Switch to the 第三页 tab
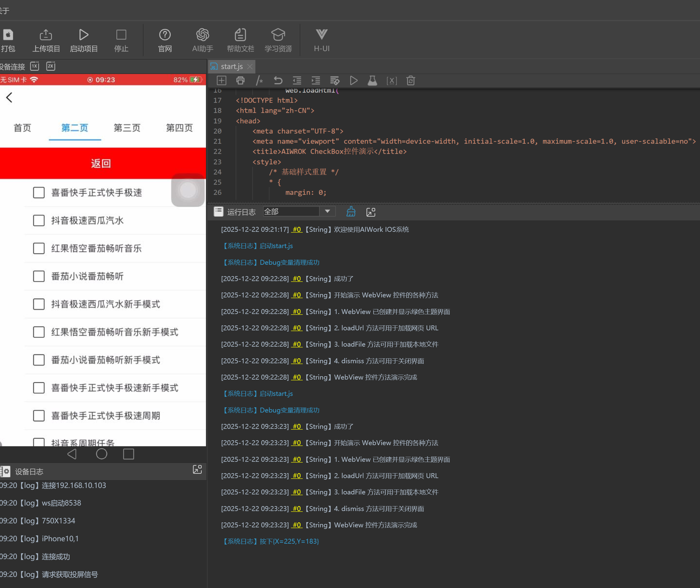 pyautogui.click(x=127, y=128)
